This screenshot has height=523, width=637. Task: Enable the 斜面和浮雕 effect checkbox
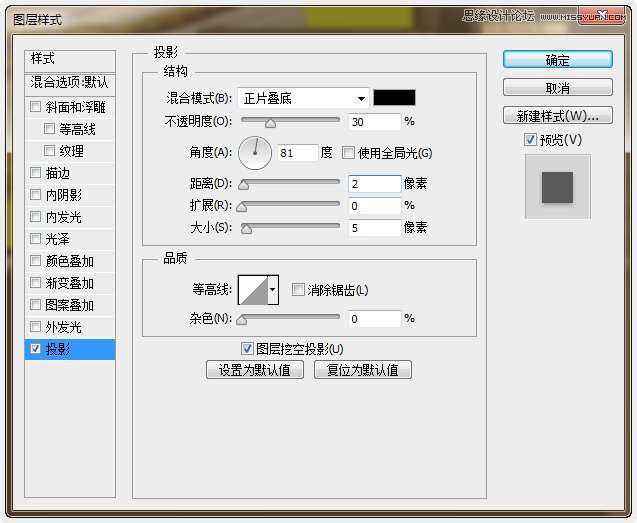(x=37, y=107)
